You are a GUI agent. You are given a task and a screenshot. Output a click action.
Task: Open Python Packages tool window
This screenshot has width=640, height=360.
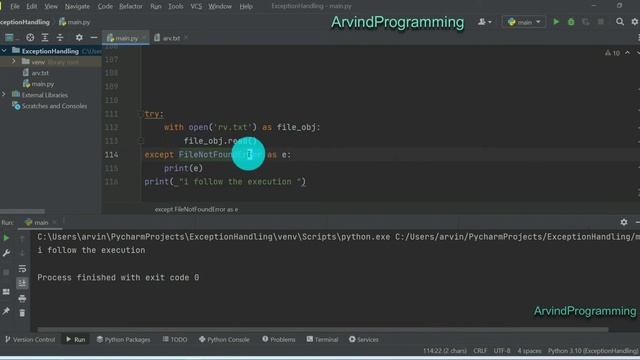point(124,339)
